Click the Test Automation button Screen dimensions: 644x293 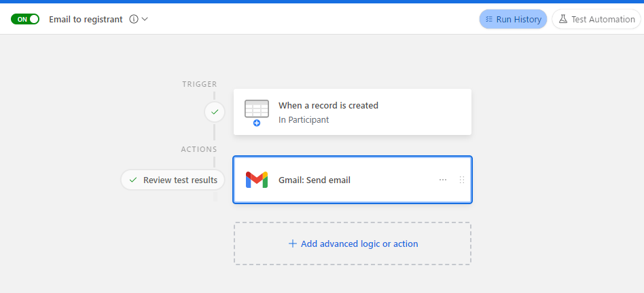[x=596, y=19]
